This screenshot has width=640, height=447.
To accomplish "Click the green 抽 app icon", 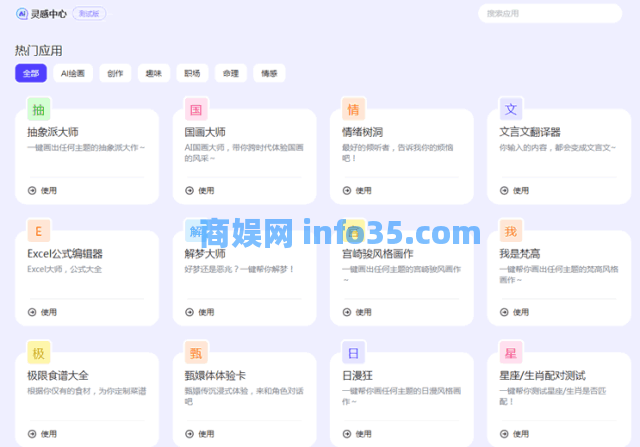I will 39,109.
